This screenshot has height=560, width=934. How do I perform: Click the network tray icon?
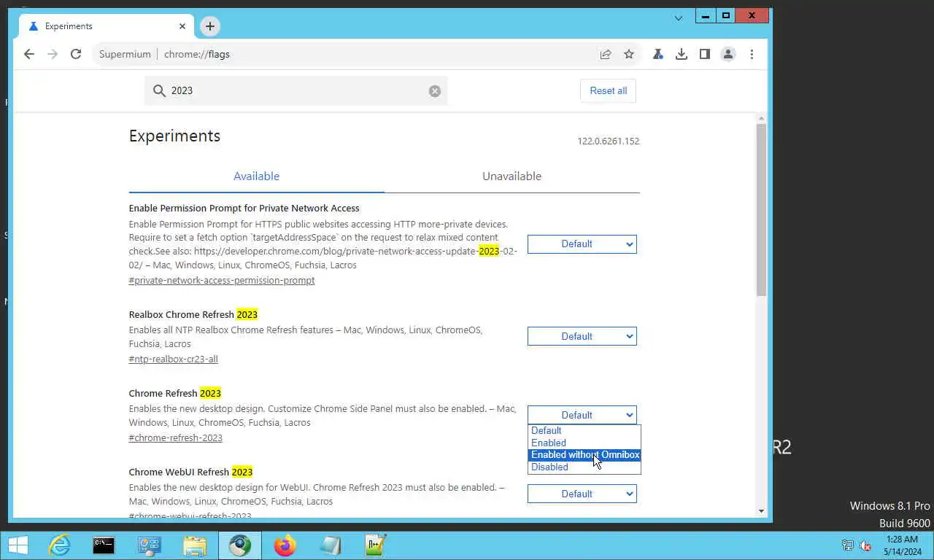click(x=848, y=545)
